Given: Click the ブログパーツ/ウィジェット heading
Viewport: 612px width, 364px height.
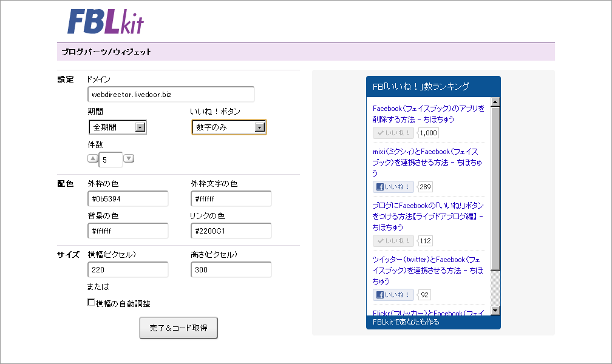Looking at the screenshot, I should coord(107,52).
